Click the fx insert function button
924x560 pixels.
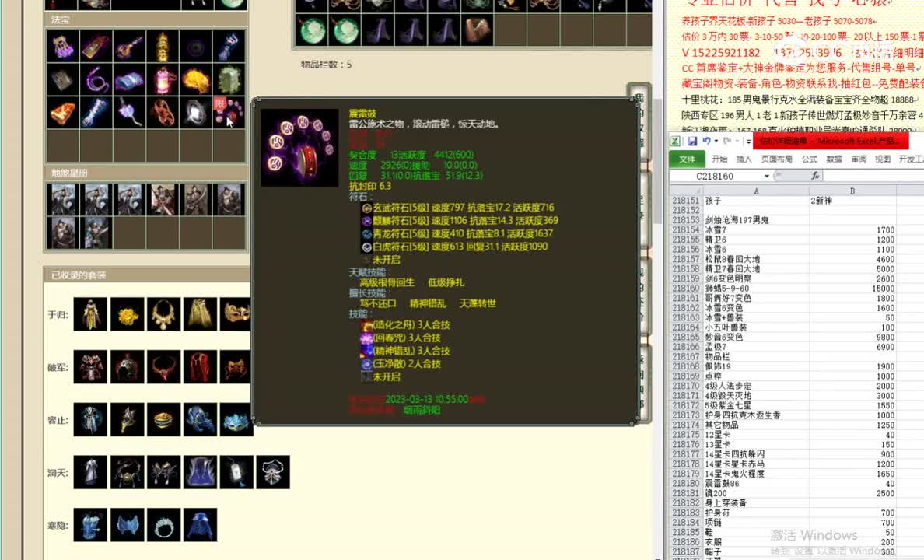814,176
